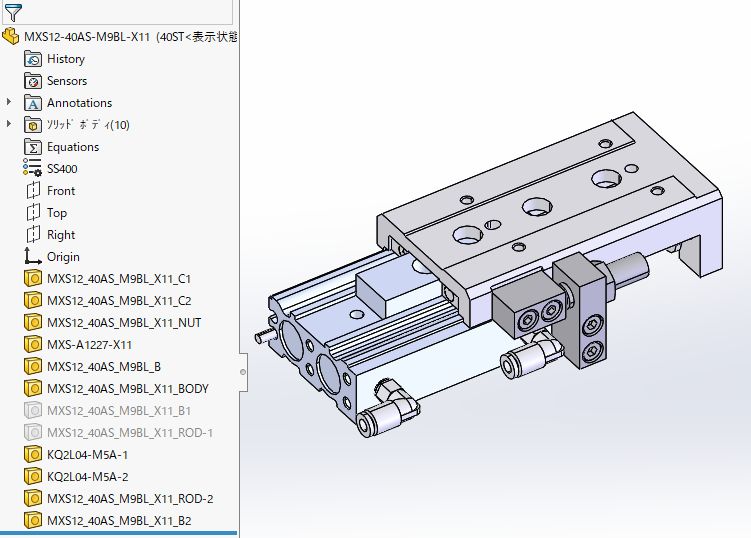Select MXS12_40AS_M9BL_X11_BODY text

(128, 389)
